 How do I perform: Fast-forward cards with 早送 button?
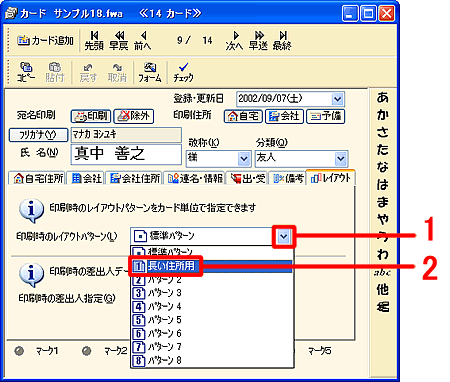258,41
